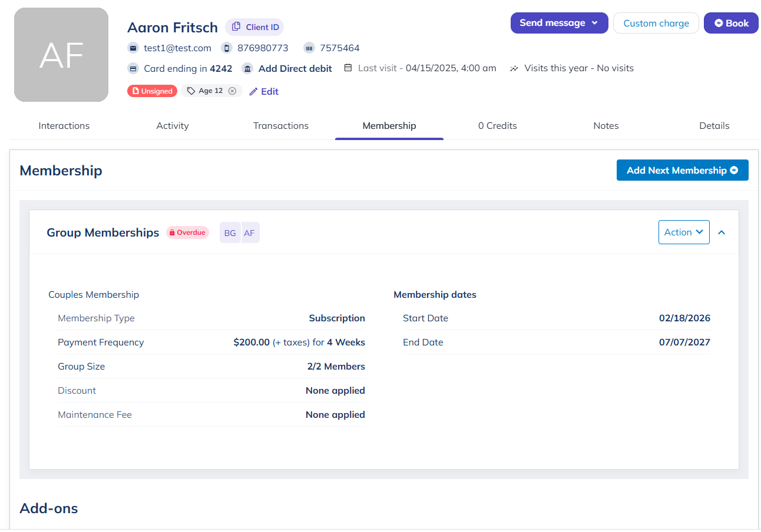Click the number 7575464
Viewport: 761px width, 532px height.
(340, 48)
